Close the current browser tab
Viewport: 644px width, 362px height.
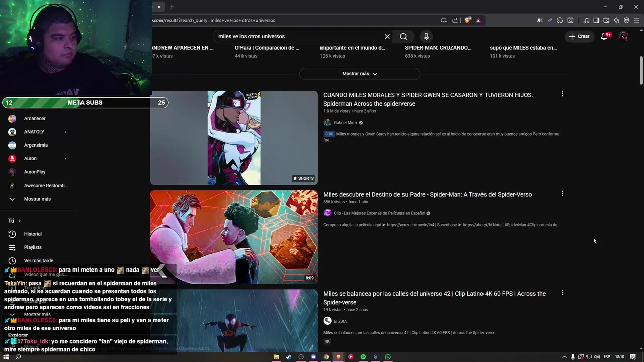point(159,7)
